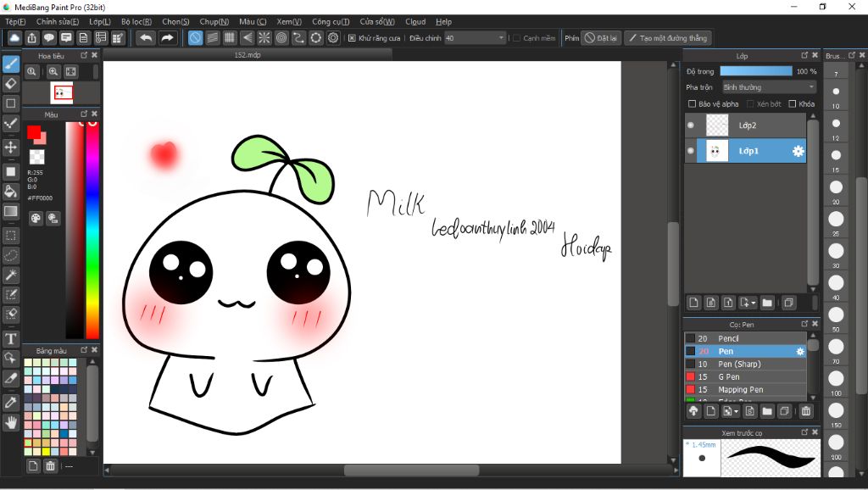
Task: Select the Move tool
Action: [10, 148]
